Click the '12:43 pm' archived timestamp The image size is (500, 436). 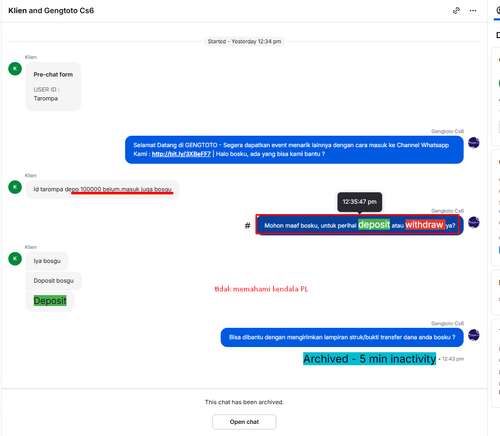pyautogui.click(x=453, y=359)
